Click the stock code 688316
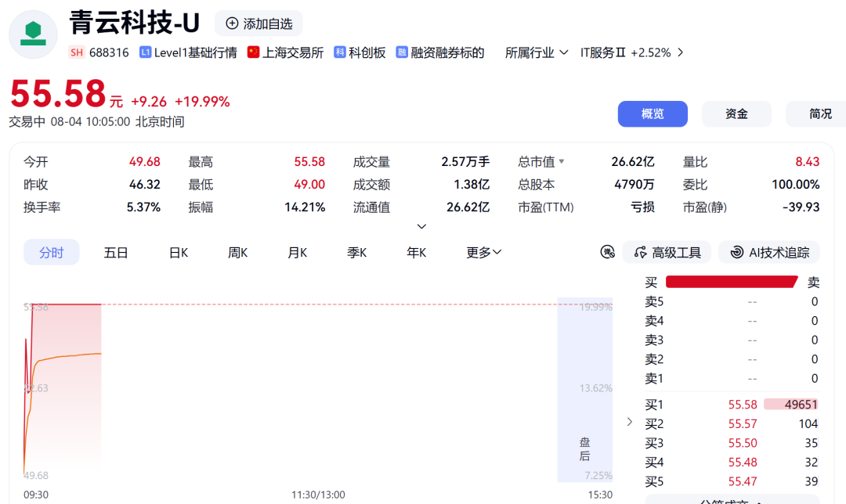This screenshot has width=846, height=504. 108,52
